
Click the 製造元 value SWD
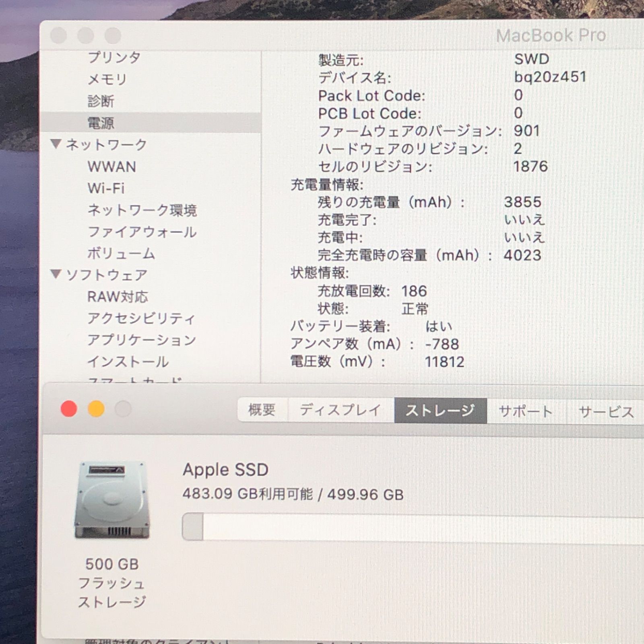click(x=532, y=59)
